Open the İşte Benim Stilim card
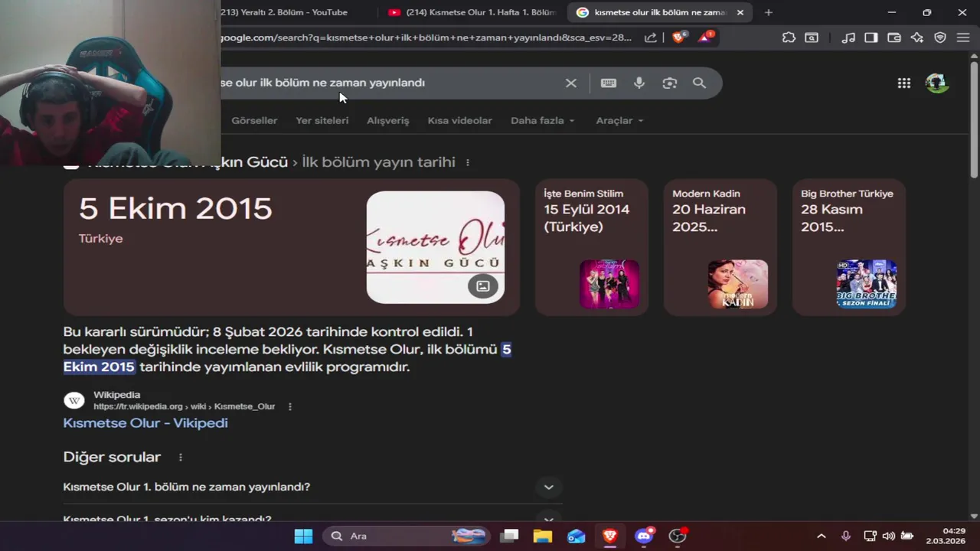The height and width of the screenshot is (551, 980). pyautogui.click(x=592, y=247)
